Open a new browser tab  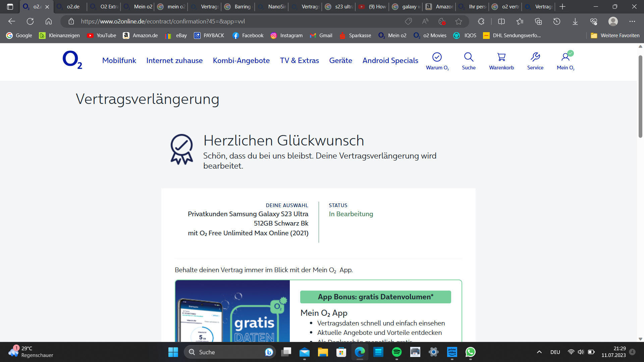562,7
